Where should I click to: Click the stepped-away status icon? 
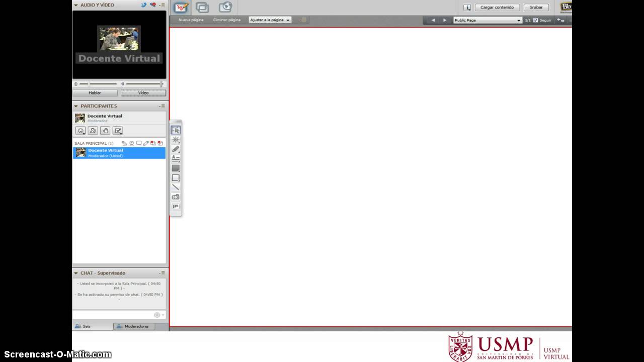click(93, 131)
